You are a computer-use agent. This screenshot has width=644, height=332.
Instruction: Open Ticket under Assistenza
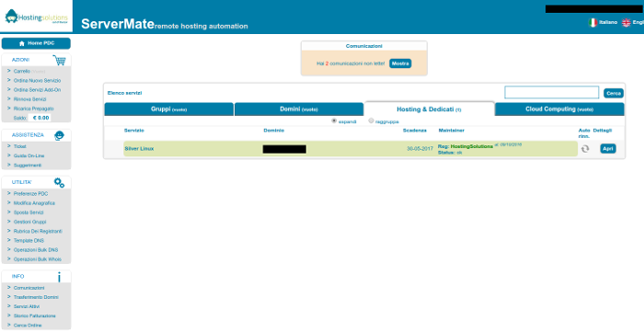19,146
